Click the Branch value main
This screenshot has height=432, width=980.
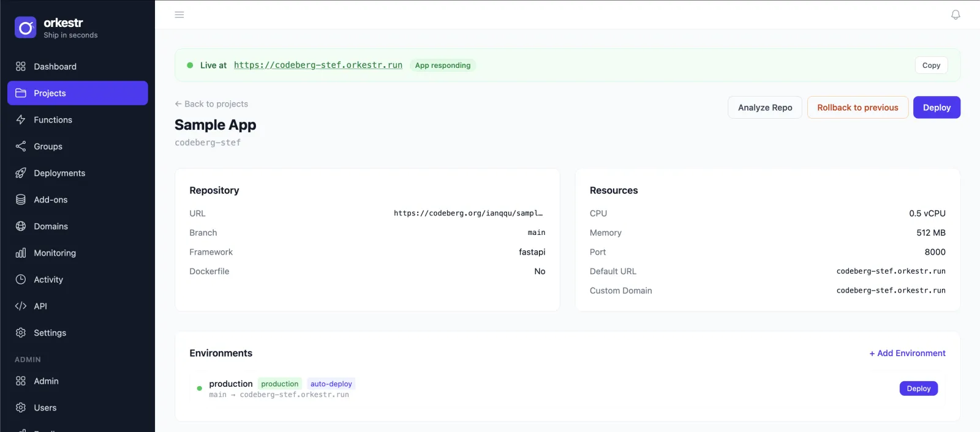[537, 233]
